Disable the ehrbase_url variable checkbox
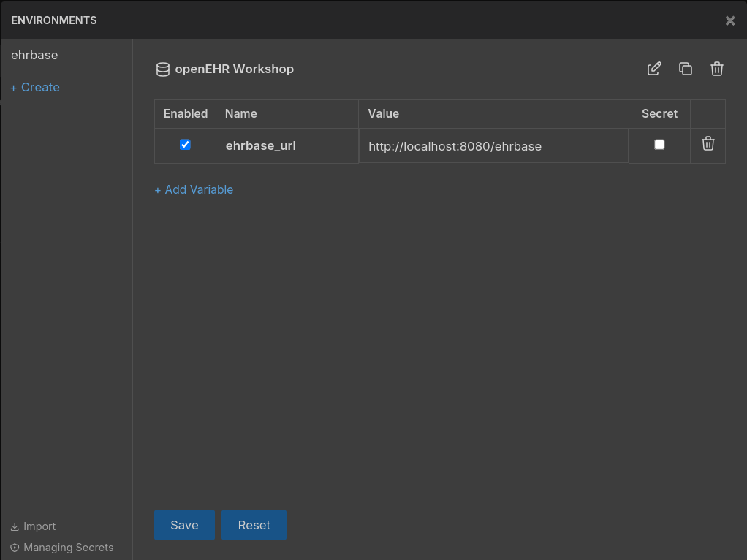 [x=185, y=145]
